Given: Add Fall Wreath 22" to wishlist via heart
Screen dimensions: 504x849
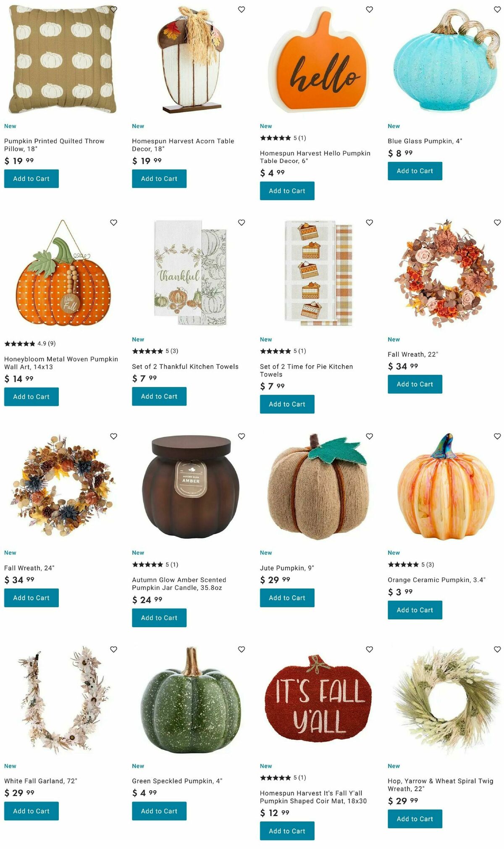Looking at the screenshot, I should pyautogui.click(x=497, y=222).
